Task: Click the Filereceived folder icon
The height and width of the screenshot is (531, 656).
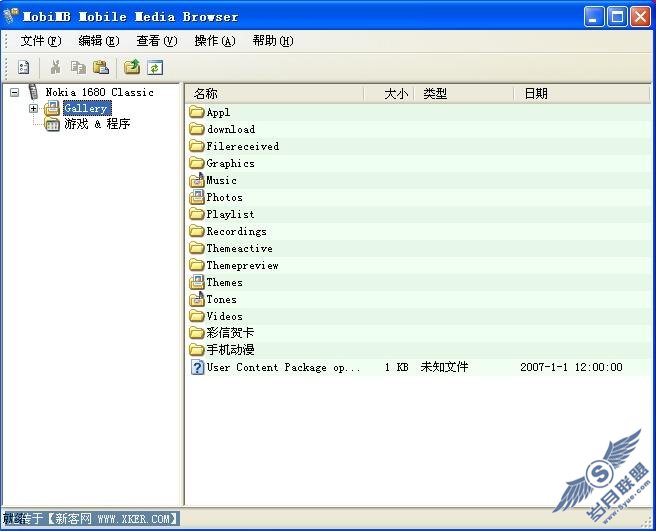Action: click(x=197, y=146)
